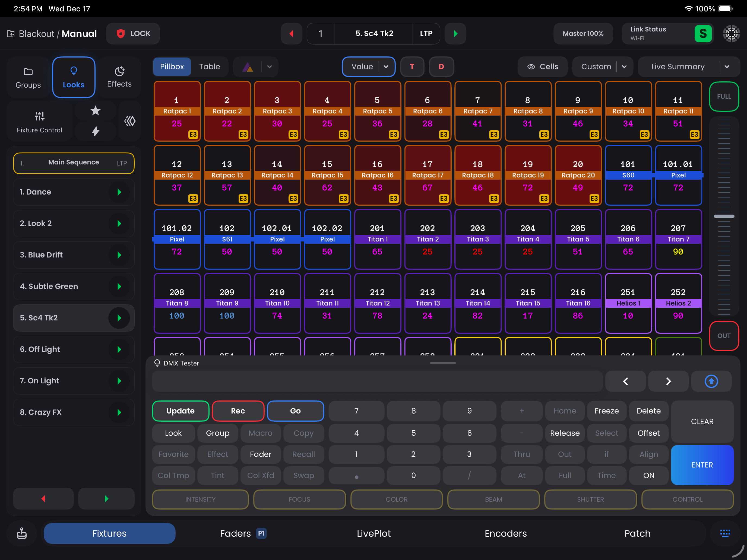
Task: Click the intensity fader slider handle
Action: click(724, 216)
